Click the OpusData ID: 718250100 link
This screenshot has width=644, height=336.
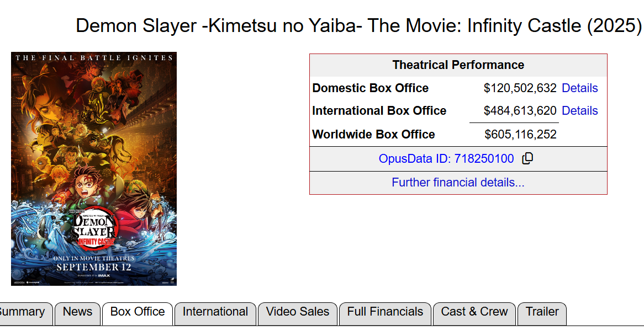(x=446, y=159)
